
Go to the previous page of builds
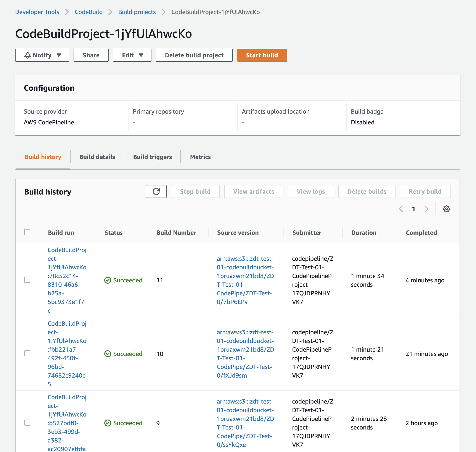pyautogui.click(x=401, y=209)
